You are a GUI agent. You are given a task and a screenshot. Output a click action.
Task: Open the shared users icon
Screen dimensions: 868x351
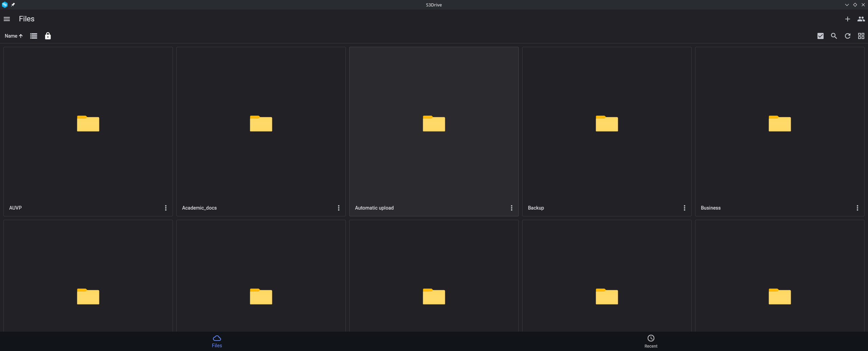click(x=861, y=19)
